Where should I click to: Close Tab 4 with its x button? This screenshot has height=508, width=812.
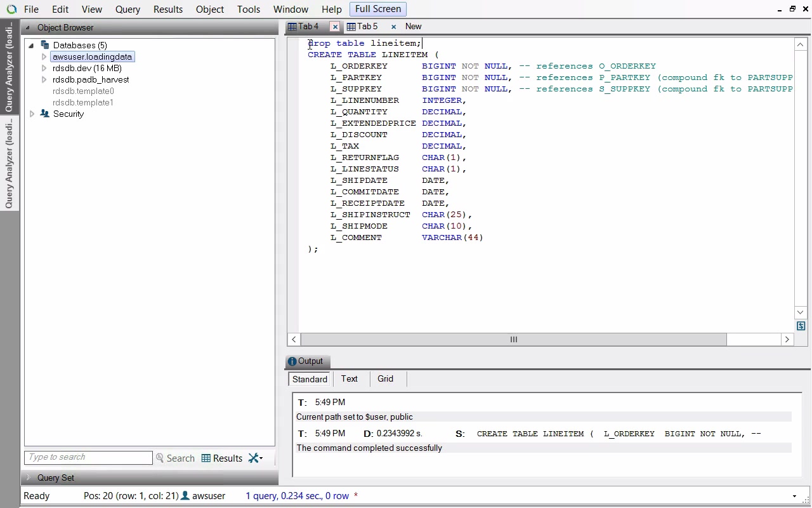(x=335, y=27)
